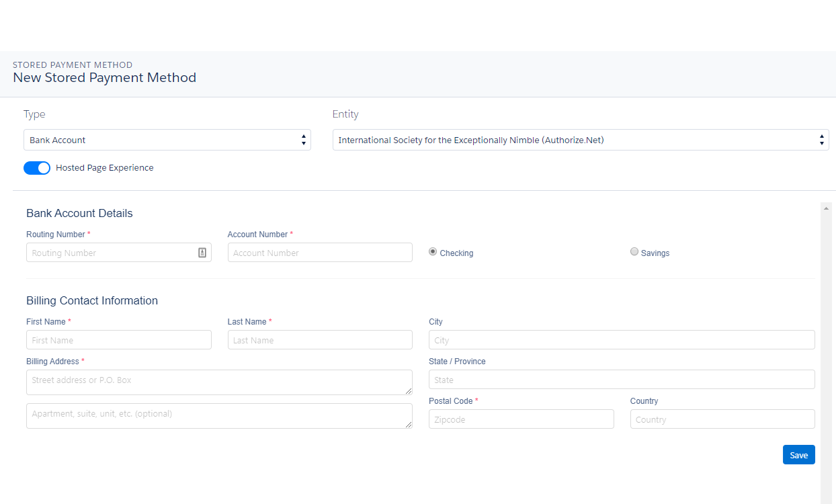This screenshot has width=836, height=504.
Task: Click the State / Province text box
Action: [622, 380]
